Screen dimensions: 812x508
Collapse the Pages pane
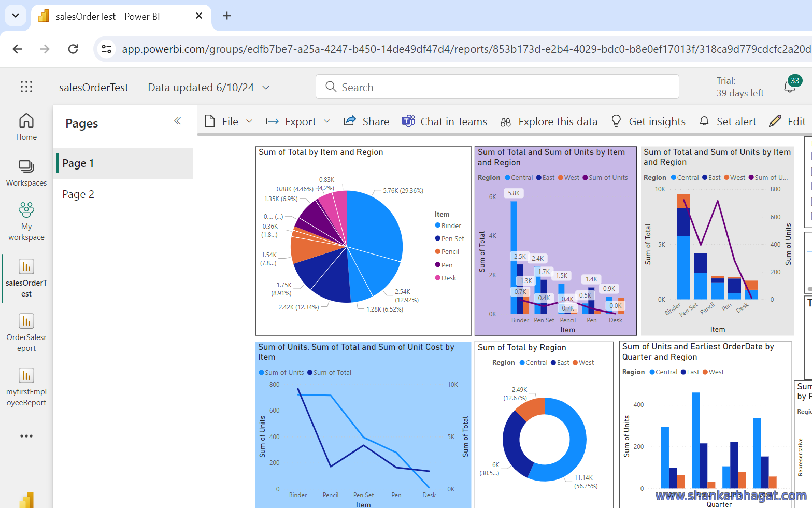click(177, 121)
